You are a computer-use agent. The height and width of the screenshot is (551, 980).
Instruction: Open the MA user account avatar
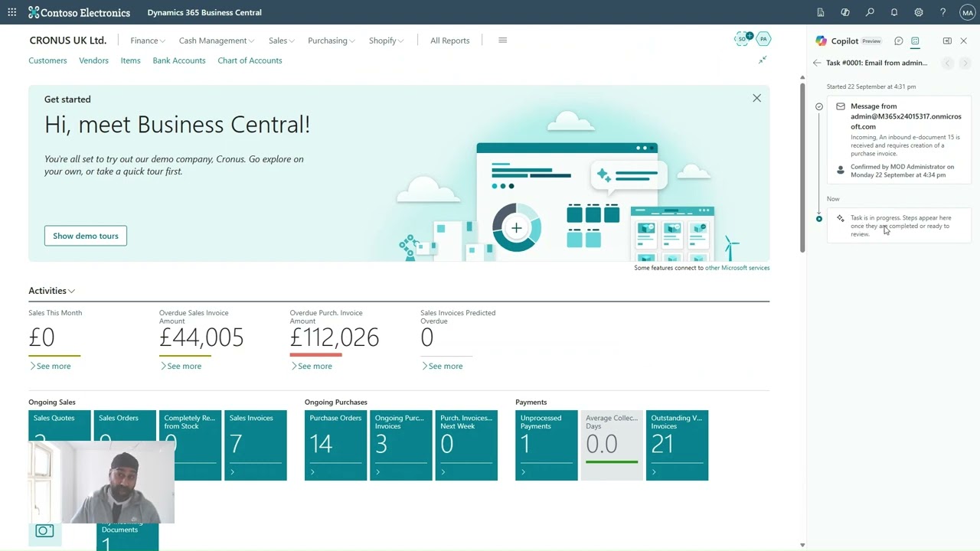(x=967, y=12)
